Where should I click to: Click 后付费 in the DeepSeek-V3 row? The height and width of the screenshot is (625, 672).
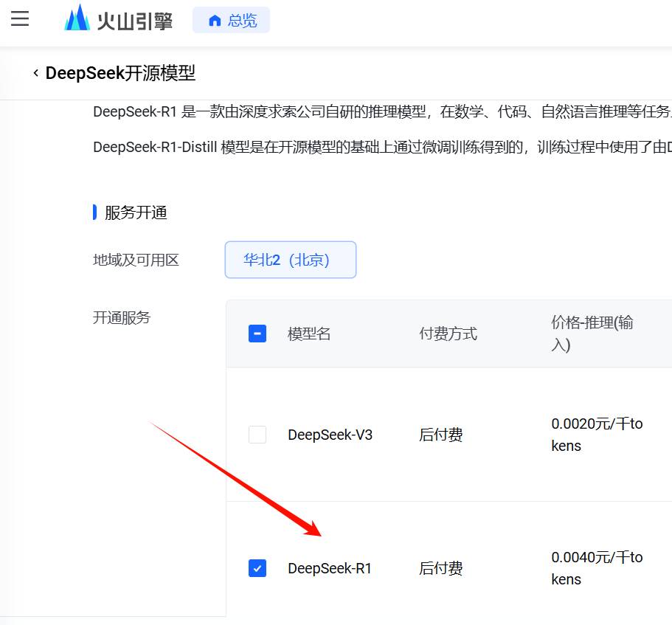pos(441,435)
